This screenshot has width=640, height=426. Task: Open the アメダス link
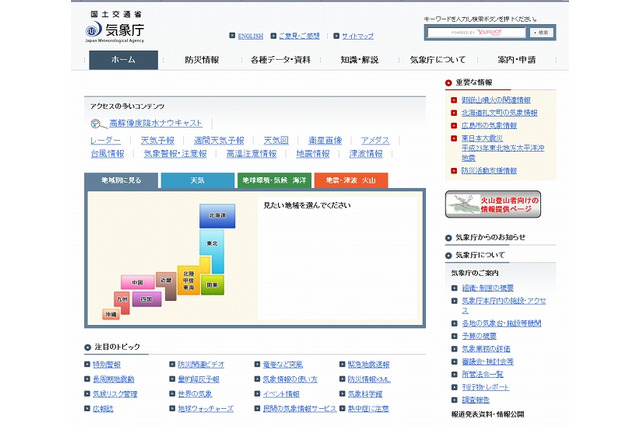coord(376,141)
